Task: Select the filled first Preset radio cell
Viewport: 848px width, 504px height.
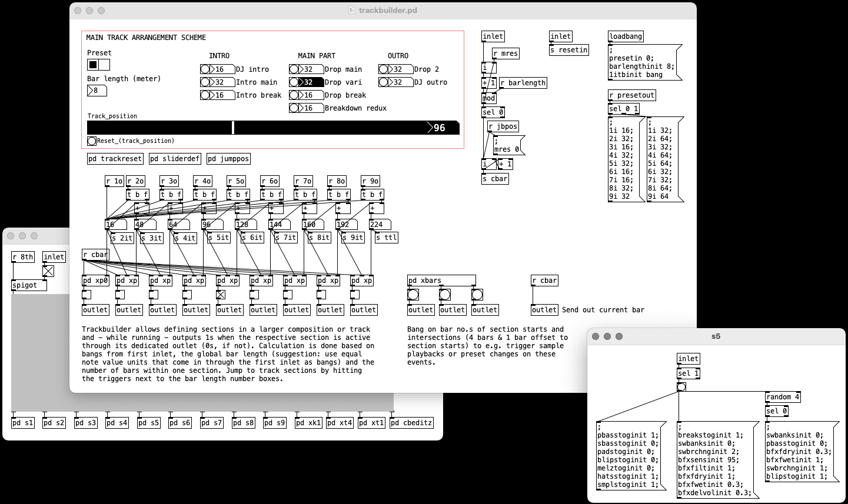Action: (x=93, y=65)
